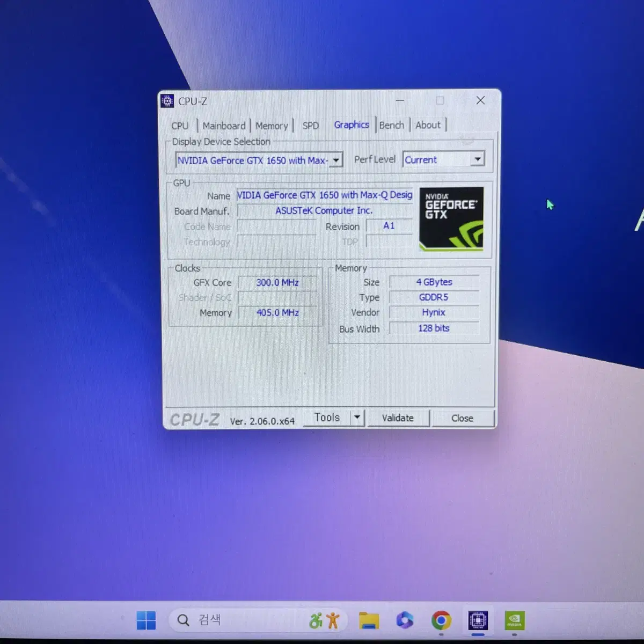
Task: Open File Explorer from the taskbar
Action: pos(369,620)
